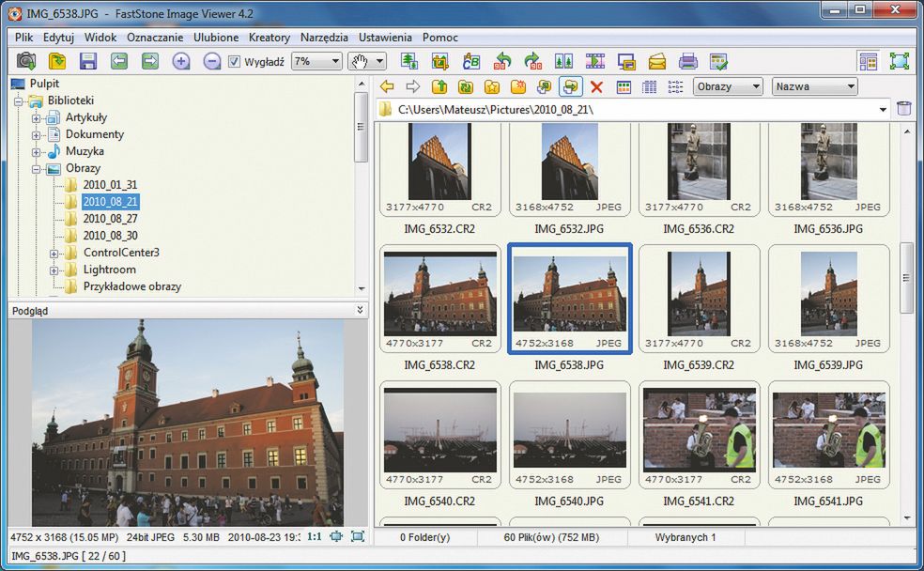
Task: Click the Save As floppy disk icon
Action: click(x=88, y=61)
